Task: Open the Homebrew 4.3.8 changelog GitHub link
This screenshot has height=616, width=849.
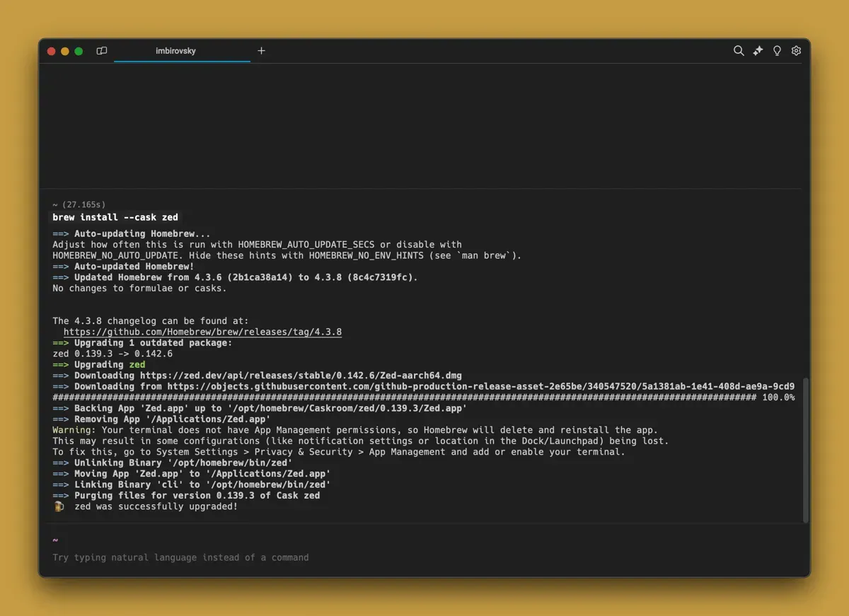Action: pos(202,332)
